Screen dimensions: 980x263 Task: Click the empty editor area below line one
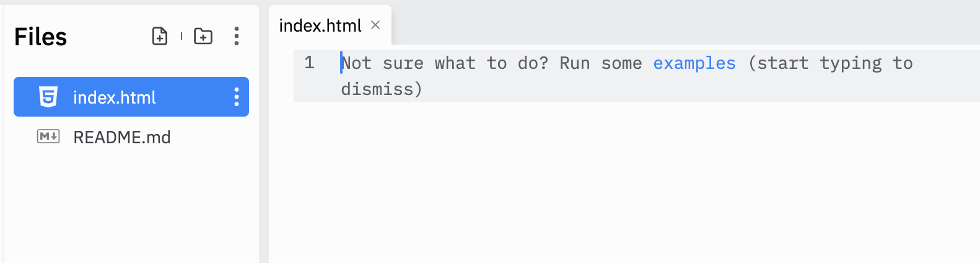click(x=619, y=186)
